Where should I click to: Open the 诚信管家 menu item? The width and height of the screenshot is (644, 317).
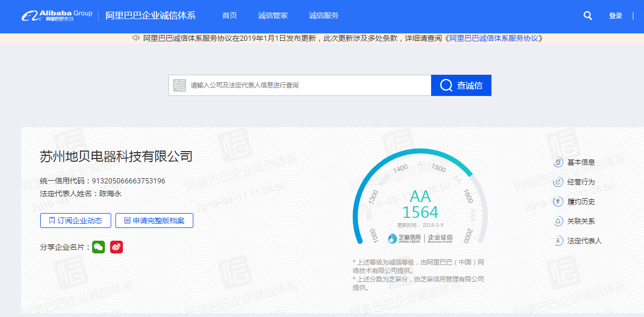pos(273,16)
